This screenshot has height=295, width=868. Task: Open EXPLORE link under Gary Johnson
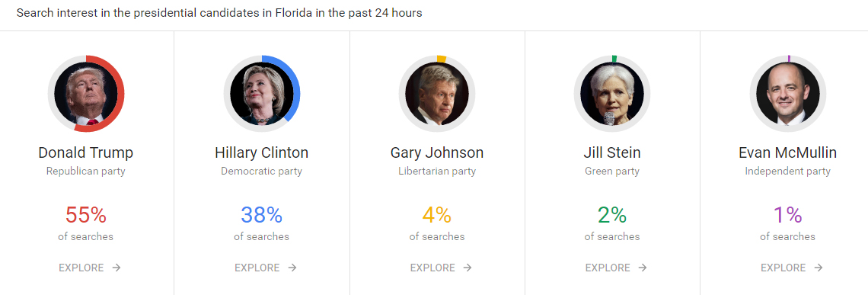(x=441, y=268)
